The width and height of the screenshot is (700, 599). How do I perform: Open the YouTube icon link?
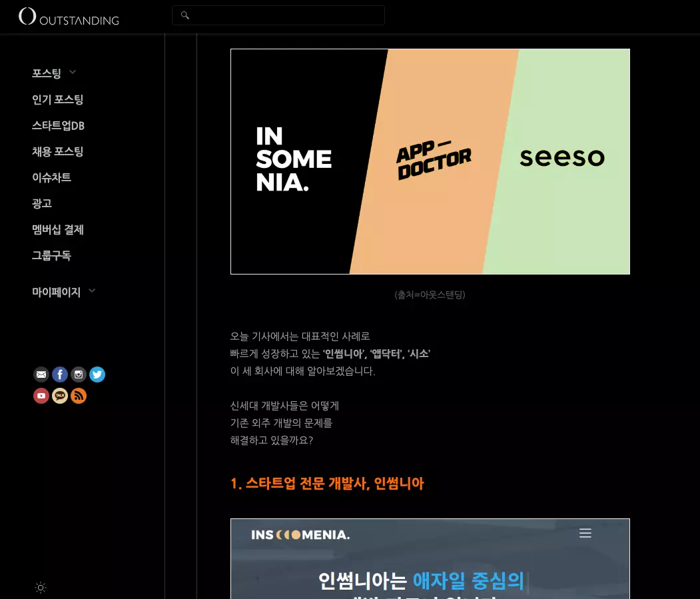(x=41, y=396)
